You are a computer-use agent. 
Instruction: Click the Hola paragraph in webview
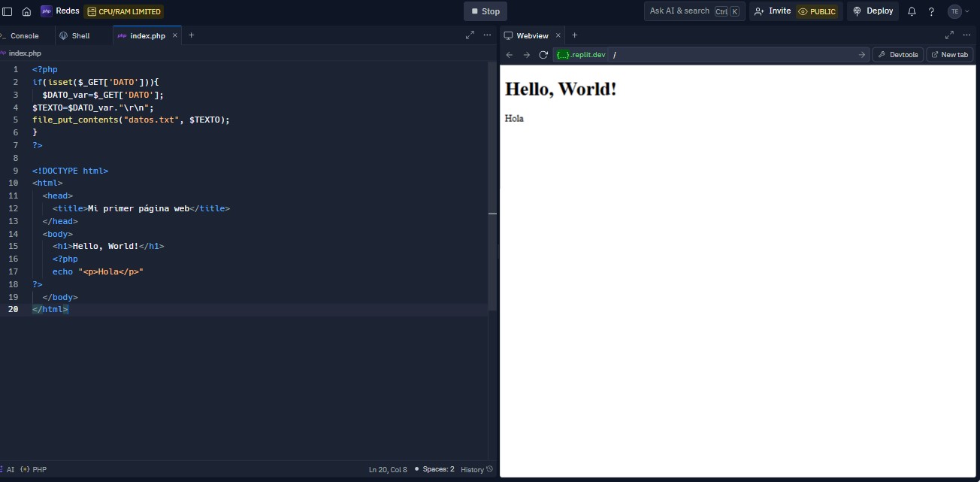(x=514, y=119)
